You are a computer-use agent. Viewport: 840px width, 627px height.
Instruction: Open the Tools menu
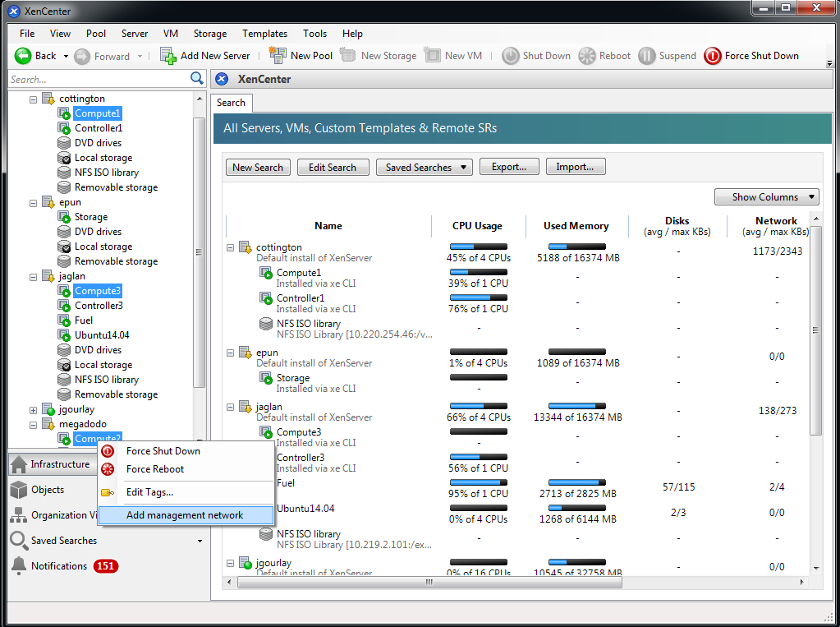click(x=314, y=33)
